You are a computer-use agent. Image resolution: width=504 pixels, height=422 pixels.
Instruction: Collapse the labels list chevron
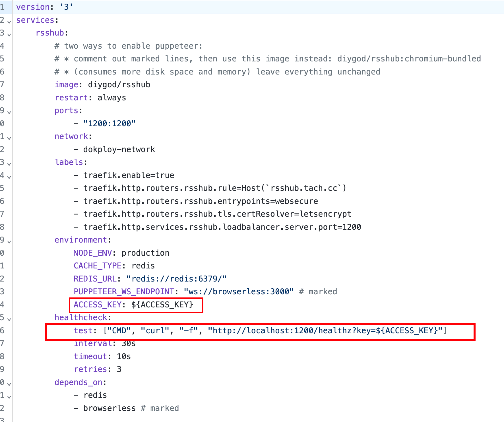coord(9,164)
